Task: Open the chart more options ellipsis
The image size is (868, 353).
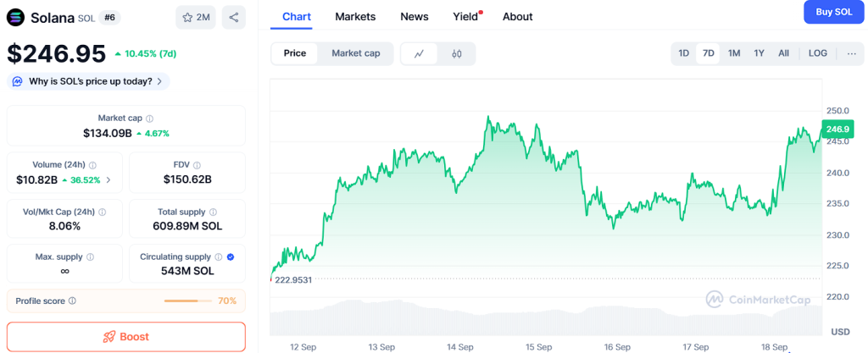Action: [x=851, y=53]
